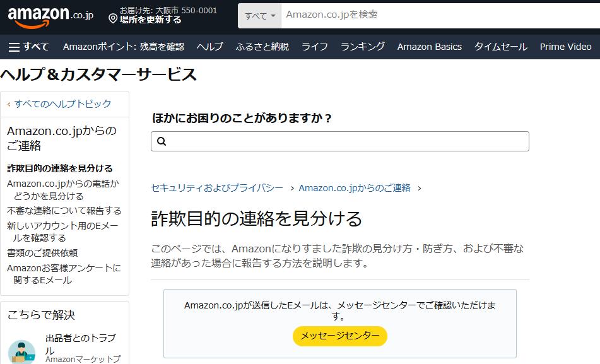Click the magnifier icon in help search

pos(162,141)
